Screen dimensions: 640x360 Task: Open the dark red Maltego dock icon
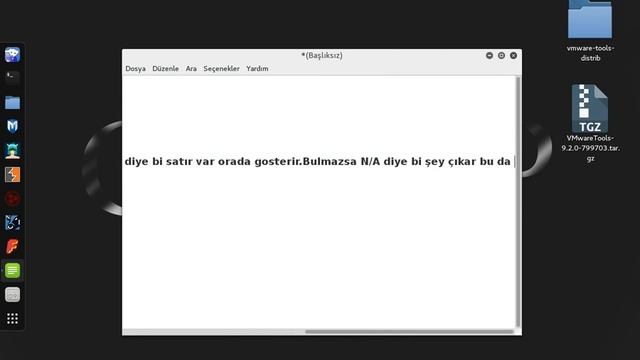pyautogui.click(x=12, y=198)
